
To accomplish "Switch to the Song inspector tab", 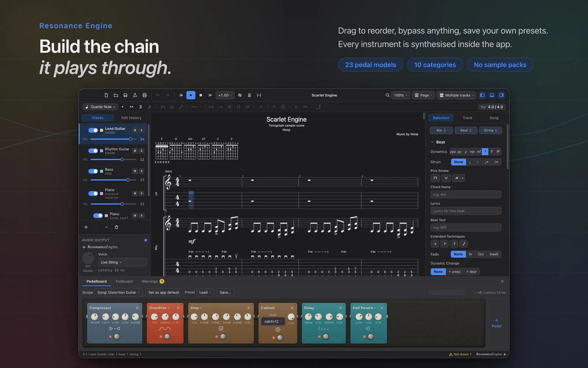I will (x=494, y=118).
